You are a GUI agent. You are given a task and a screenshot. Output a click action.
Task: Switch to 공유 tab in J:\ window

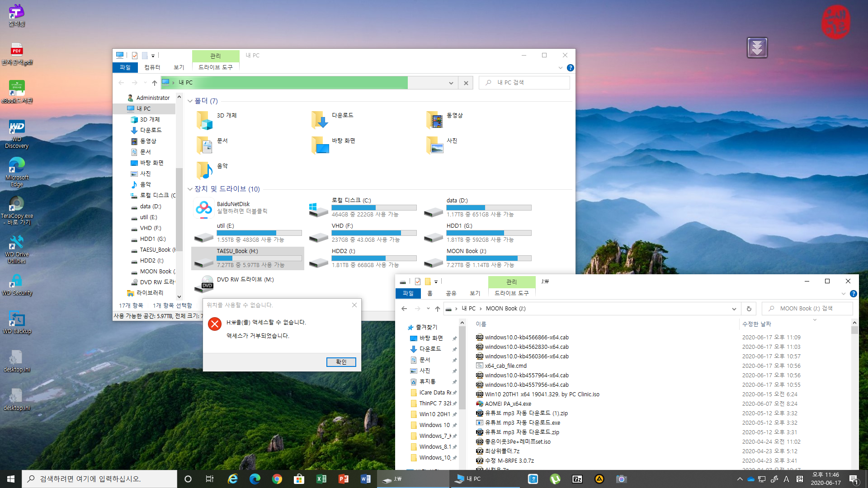point(451,293)
